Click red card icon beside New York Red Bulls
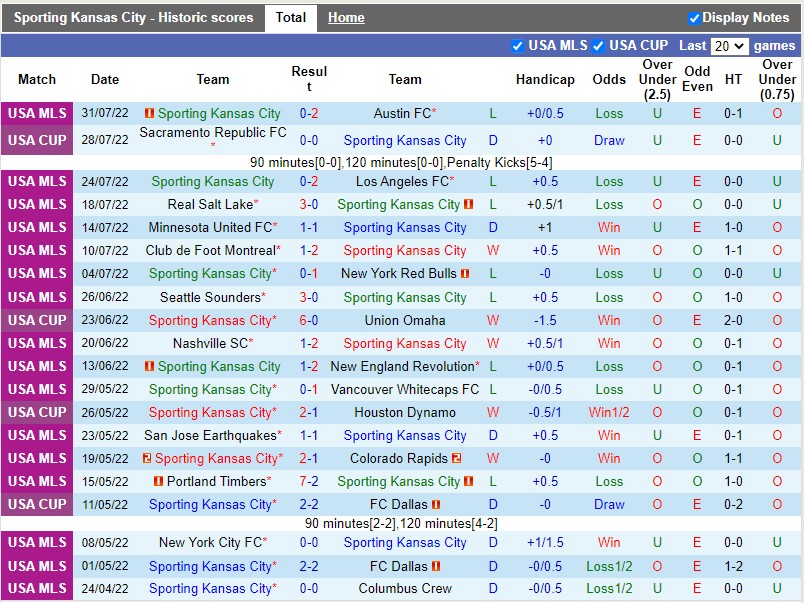The image size is (804, 603). pyautogui.click(x=466, y=273)
